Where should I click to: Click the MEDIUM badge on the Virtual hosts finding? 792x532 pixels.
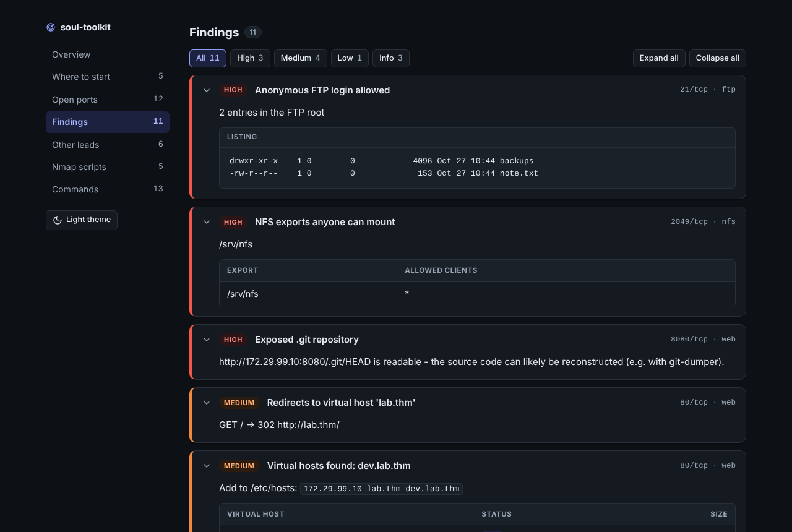[x=239, y=466]
